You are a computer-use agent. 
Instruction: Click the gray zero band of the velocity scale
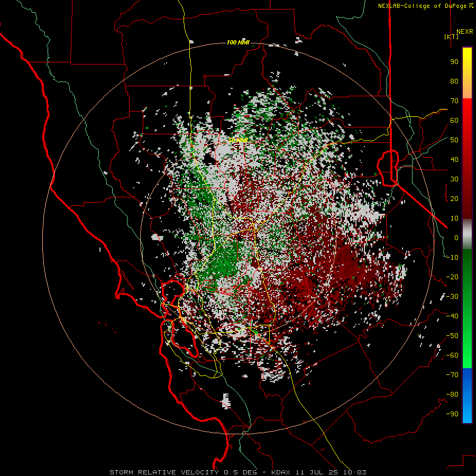[467, 234]
